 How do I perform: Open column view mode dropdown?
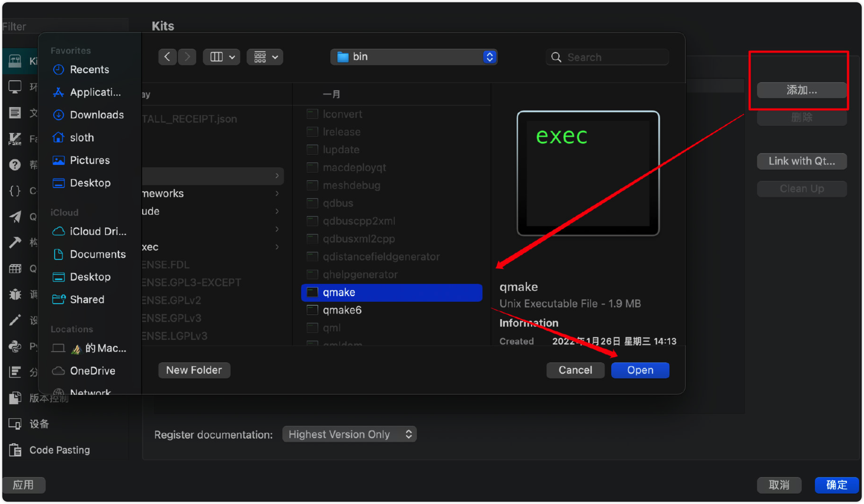pos(222,57)
